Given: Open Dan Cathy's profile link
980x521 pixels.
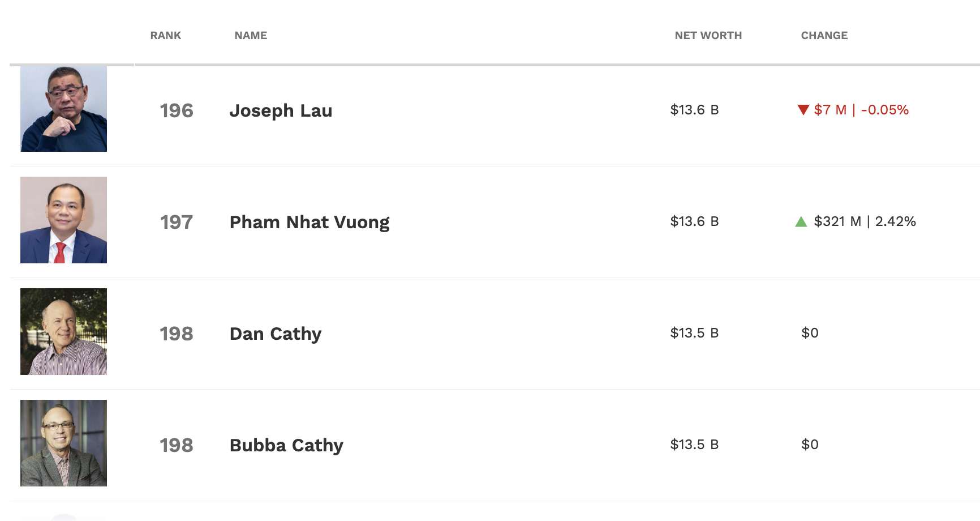Looking at the screenshot, I should tap(276, 334).
